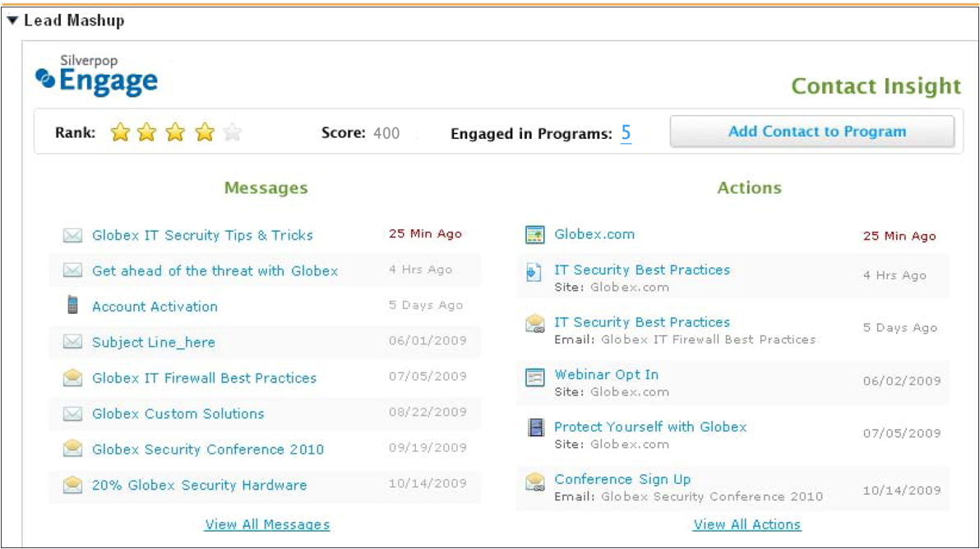Click the third gold rank star
Screen dimensions: 980x549
(176, 132)
